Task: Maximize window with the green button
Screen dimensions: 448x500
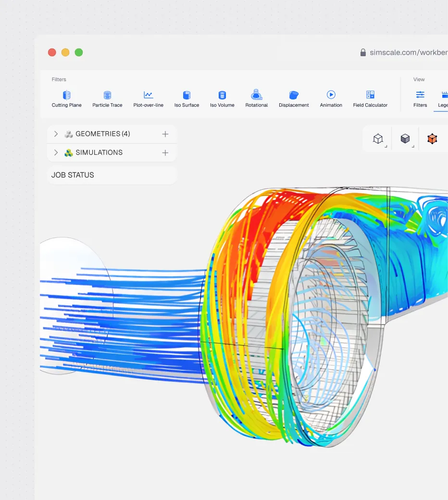Action: [79, 52]
